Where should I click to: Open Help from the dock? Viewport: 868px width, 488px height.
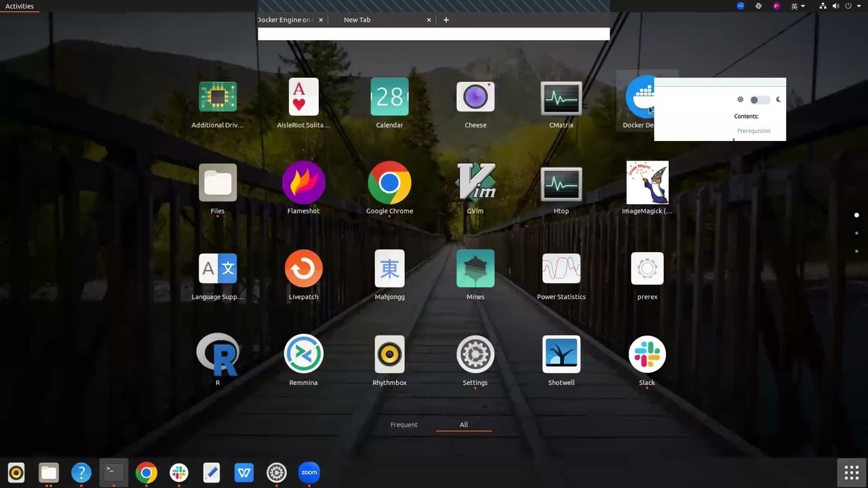tap(81, 472)
